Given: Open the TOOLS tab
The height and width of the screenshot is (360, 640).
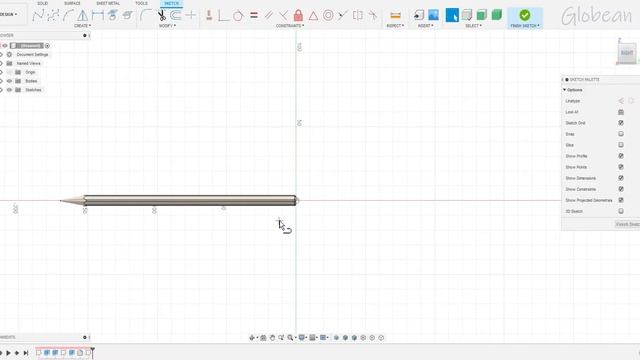Looking at the screenshot, I should (141, 3).
